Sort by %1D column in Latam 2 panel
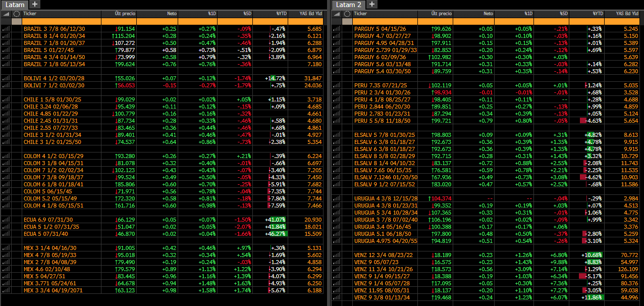 tap(514, 14)
